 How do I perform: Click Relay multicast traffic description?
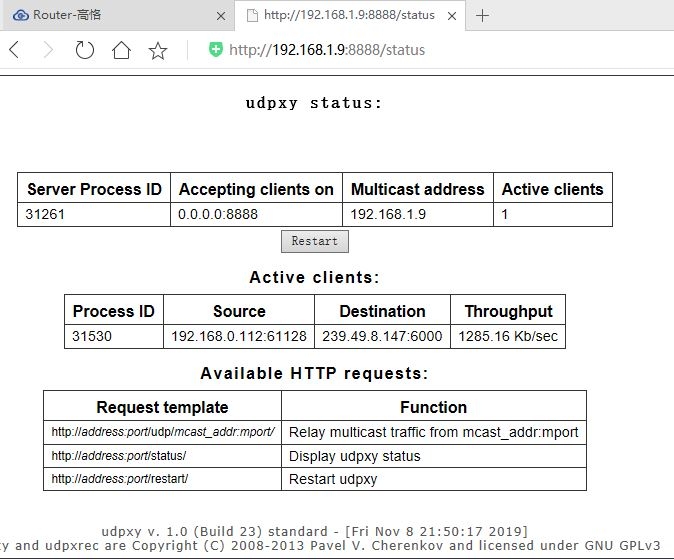click(433, 432)
